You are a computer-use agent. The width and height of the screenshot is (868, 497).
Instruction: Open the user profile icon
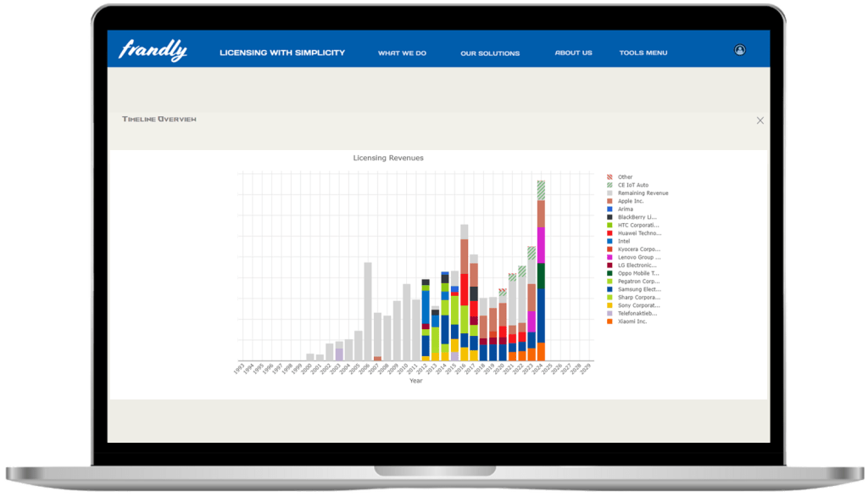740,50
